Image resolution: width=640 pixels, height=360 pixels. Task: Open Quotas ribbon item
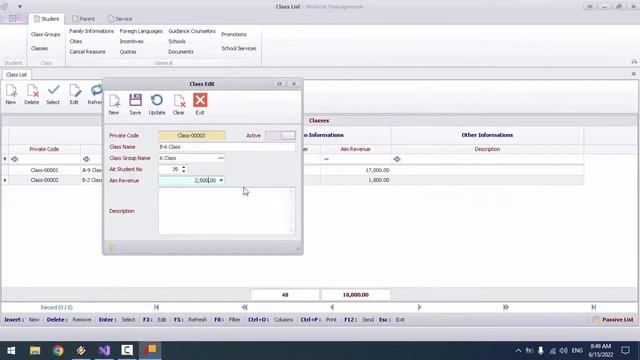click(128, 52)
